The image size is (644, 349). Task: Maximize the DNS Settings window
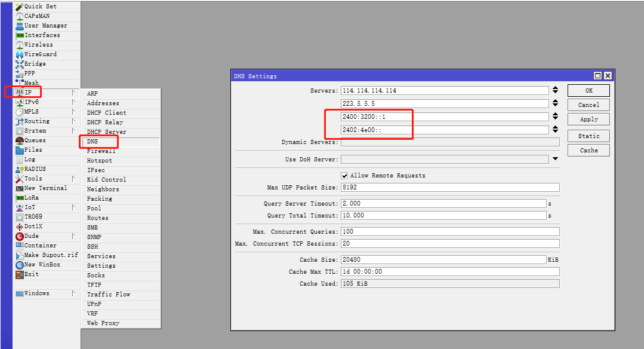[597, 76]
